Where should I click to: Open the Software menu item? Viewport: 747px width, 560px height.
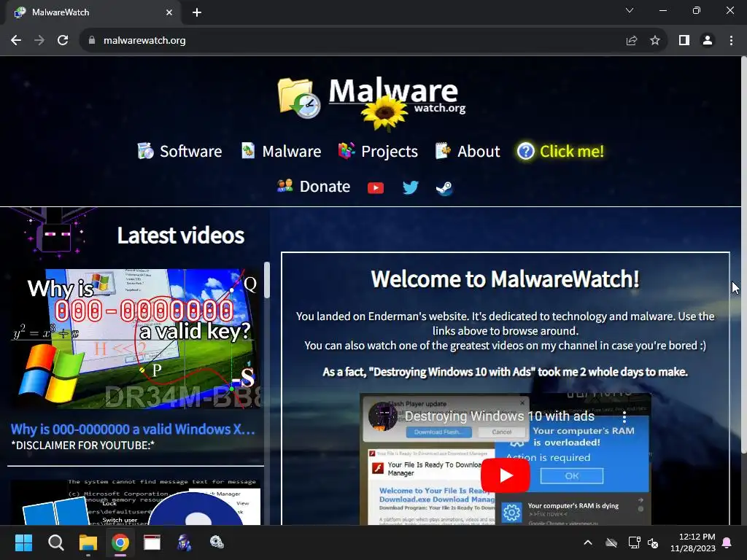(x=179, y=151)
